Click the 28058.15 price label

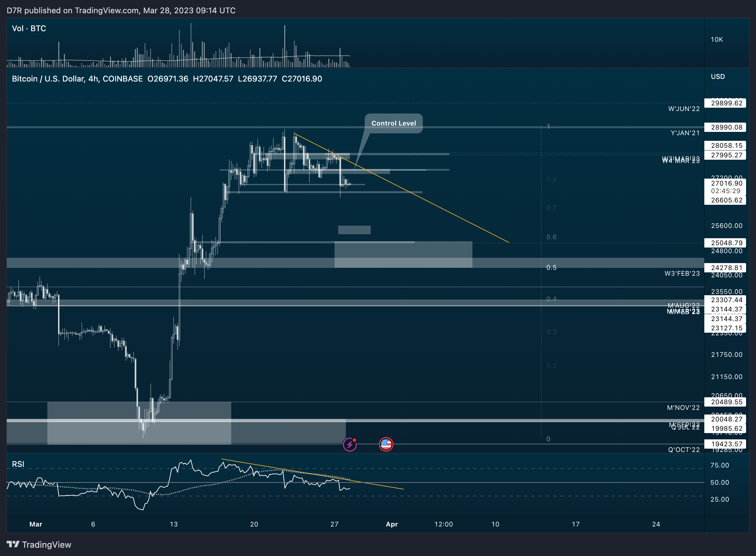pyautogui.click(x=725, y=145)
